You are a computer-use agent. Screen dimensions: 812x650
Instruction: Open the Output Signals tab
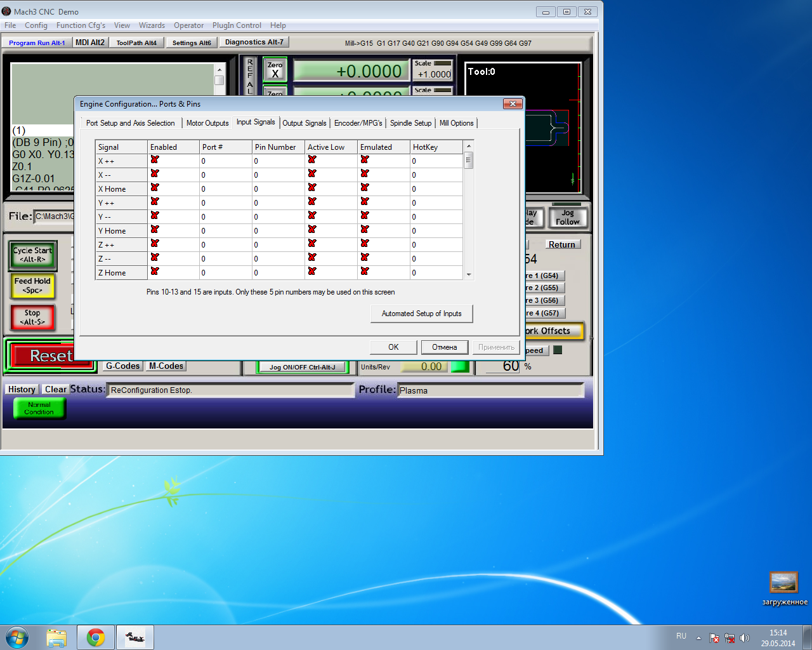click(304, 123)
